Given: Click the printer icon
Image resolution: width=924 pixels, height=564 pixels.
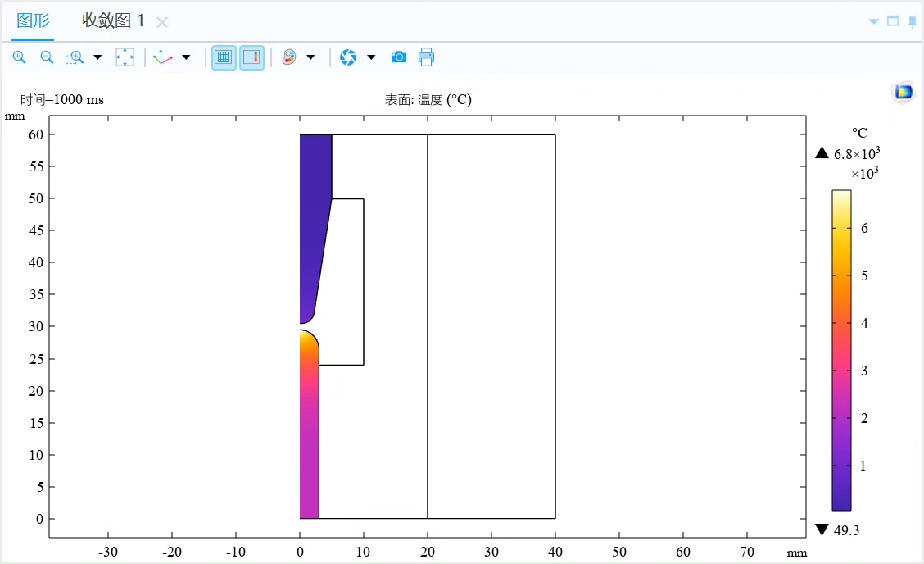Looking at the screenshot, I should point(427,57).
